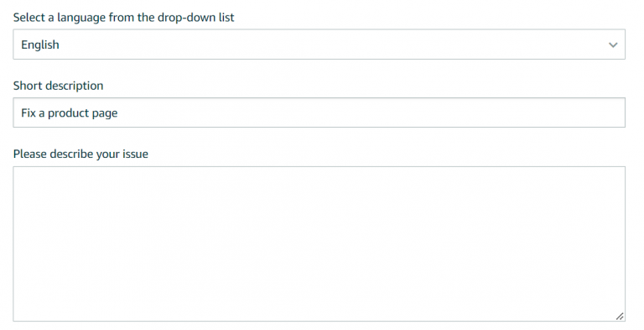Click the top-left corner of issue textarea
This screenshot has height=330, width=644.
18,170
